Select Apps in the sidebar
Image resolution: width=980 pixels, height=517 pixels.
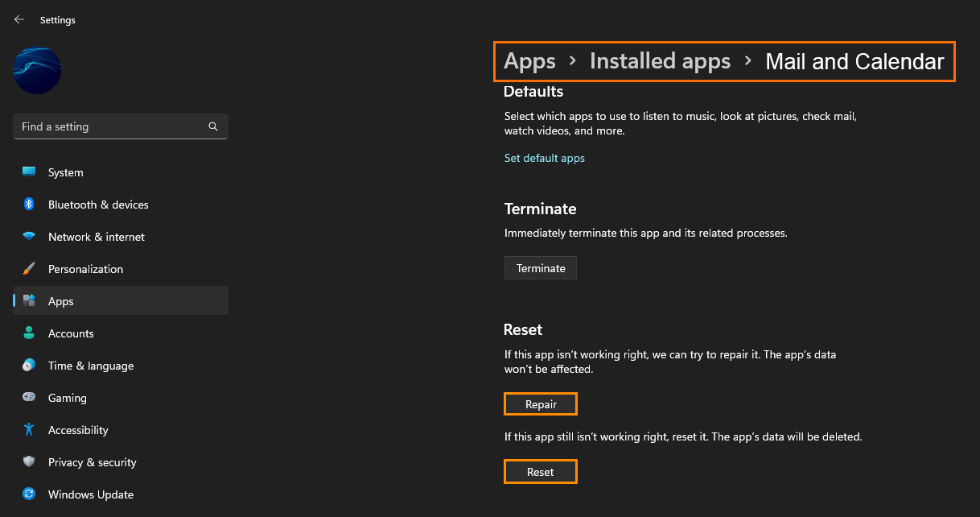(x=121, y=301)
